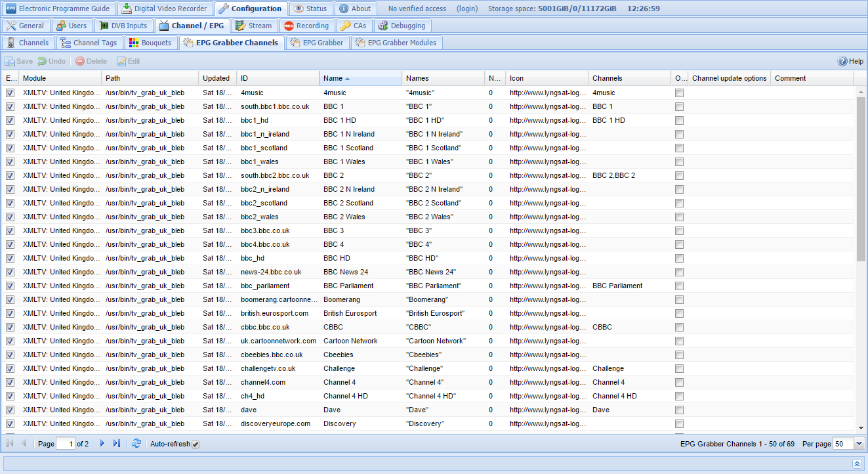Select the BBC News 24 name cell
The height and width of the screenshot is (474, 868).
[361, 272]
